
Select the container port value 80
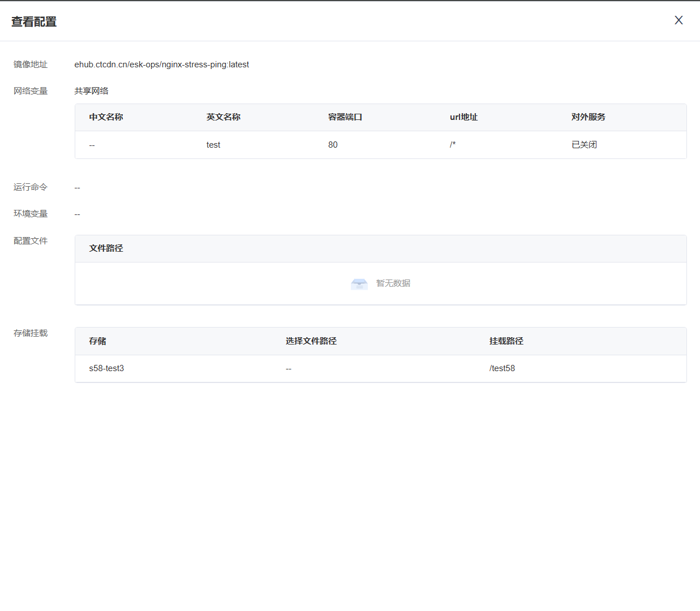[333, 145]
